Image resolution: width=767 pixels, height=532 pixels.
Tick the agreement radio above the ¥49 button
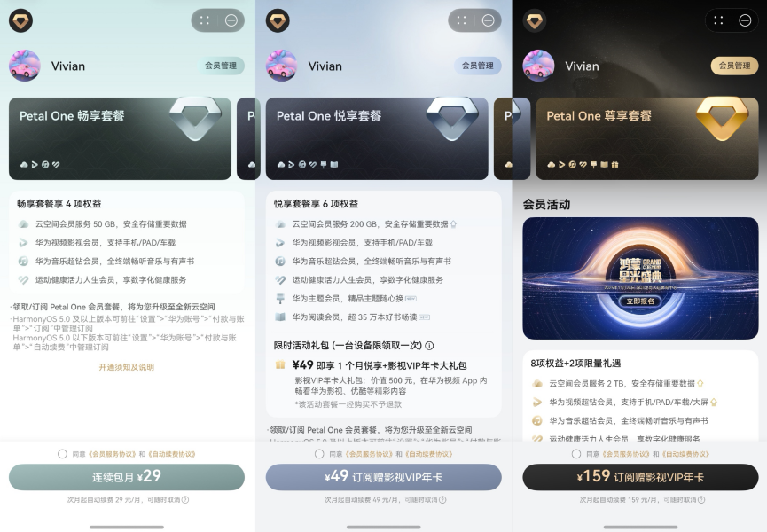[319, 454]
